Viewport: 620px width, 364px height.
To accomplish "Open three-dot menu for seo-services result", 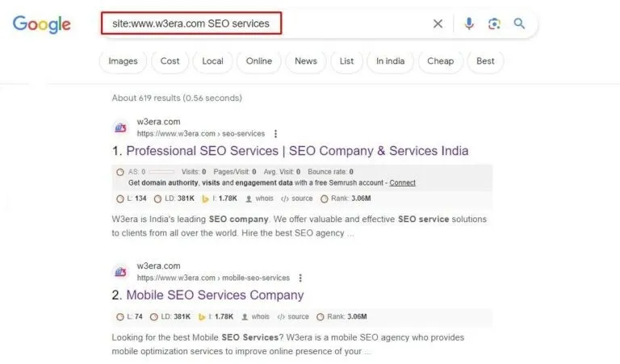I will pos(275,134).
